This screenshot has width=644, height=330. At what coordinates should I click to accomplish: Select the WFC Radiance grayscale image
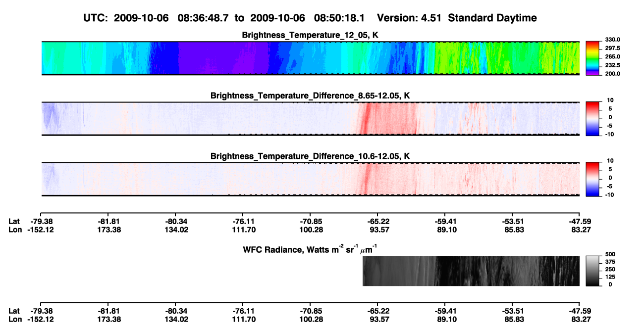471,271
